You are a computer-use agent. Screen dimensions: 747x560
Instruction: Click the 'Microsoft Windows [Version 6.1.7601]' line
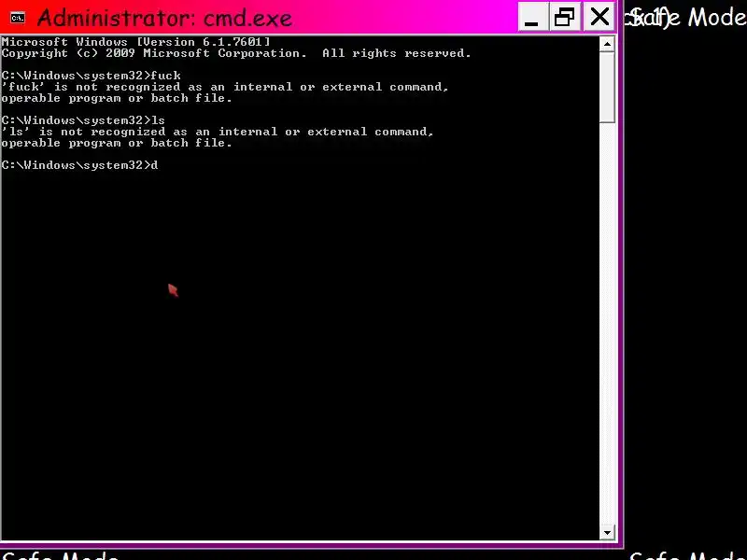coord(135,42)
